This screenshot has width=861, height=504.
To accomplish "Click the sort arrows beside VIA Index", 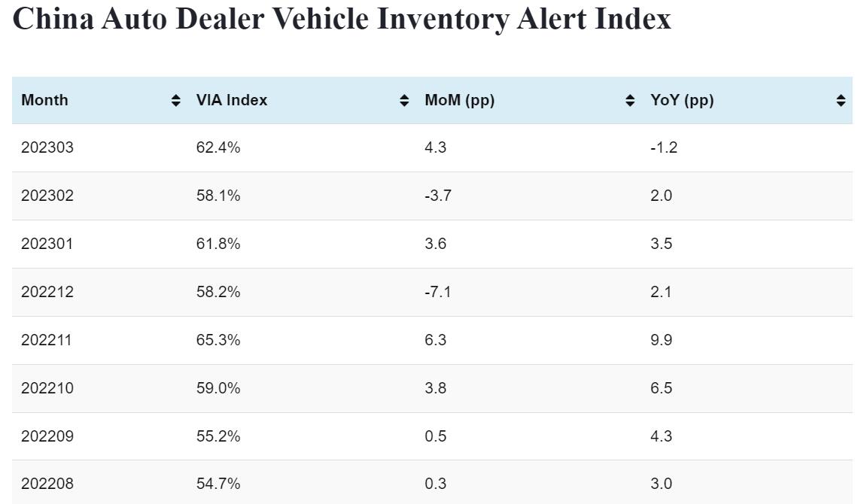I will click(404, 101).
